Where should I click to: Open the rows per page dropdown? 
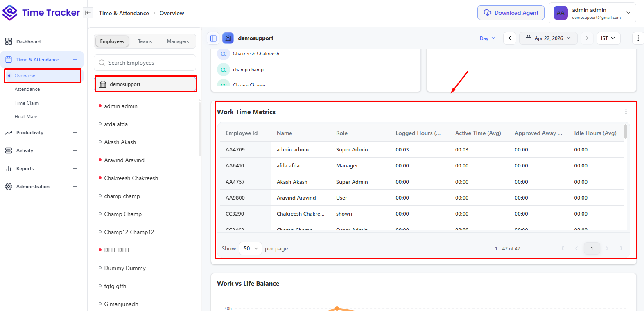(250, 248)
